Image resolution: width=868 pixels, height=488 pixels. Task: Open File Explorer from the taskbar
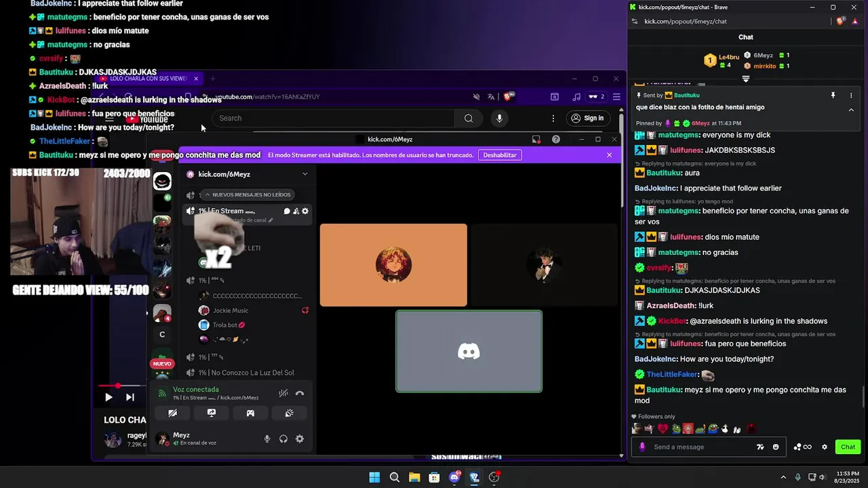tap(414, 477)
